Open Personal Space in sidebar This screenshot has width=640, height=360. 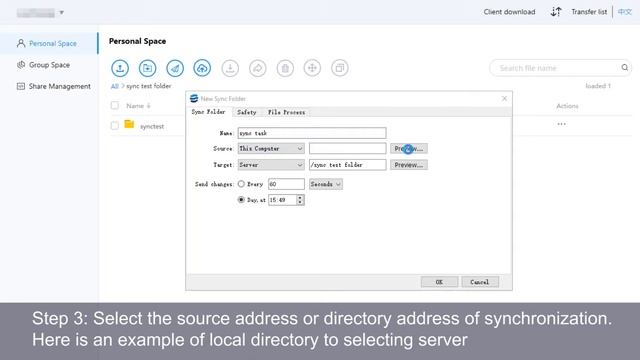pyautogui.click(x=49, y=43)
